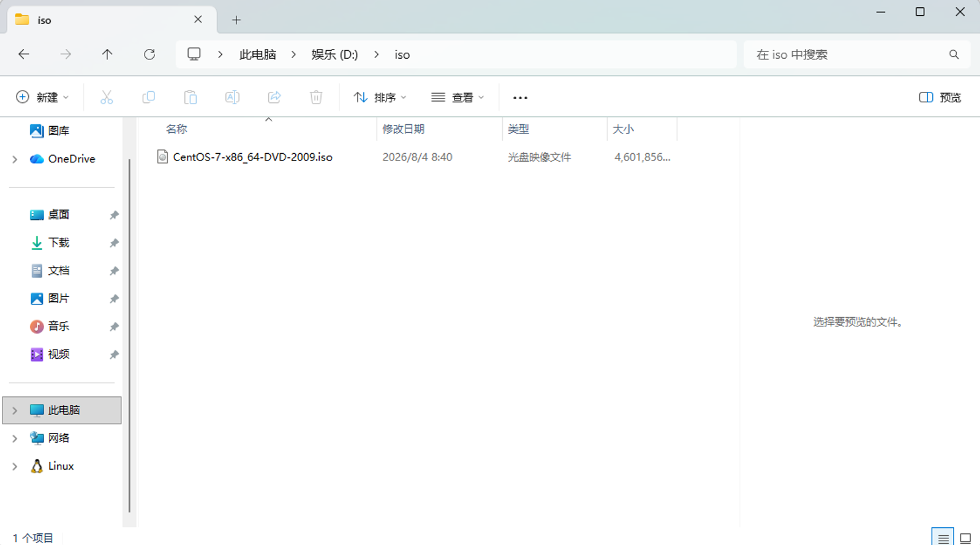Open a new tab with plus button
Image resolution: width=980 pixels, height=545 pixels.
[236, 20]
